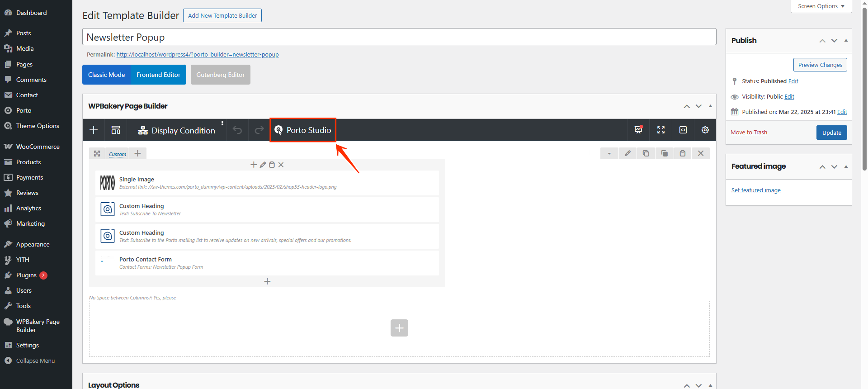Edit the column with the pencil above Single Image
The height and width of the screenshot is (389, 868).
[263, 165]
